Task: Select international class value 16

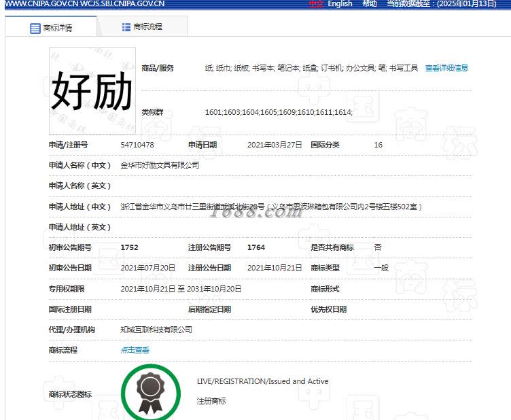Action: point(378,145)
